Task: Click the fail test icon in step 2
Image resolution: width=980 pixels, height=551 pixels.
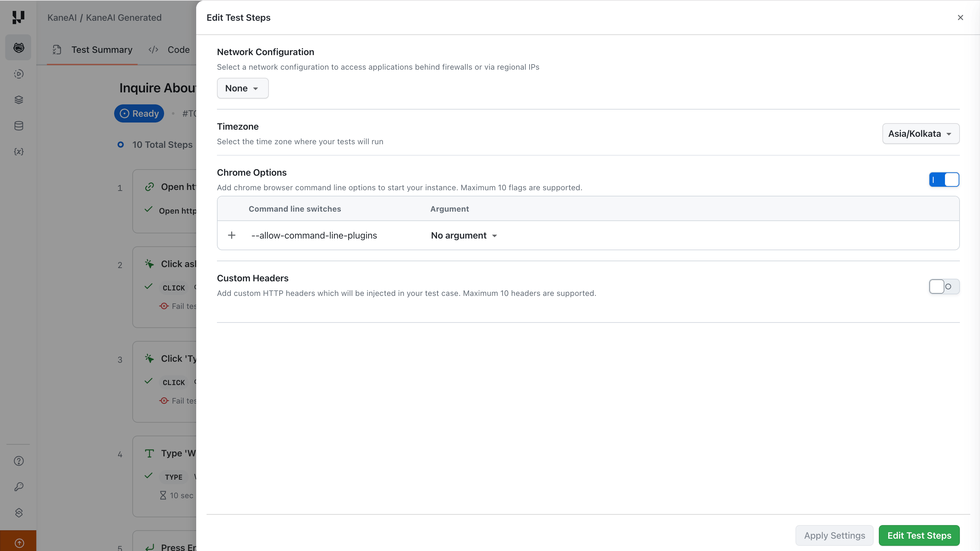Action: pos(164,306)
